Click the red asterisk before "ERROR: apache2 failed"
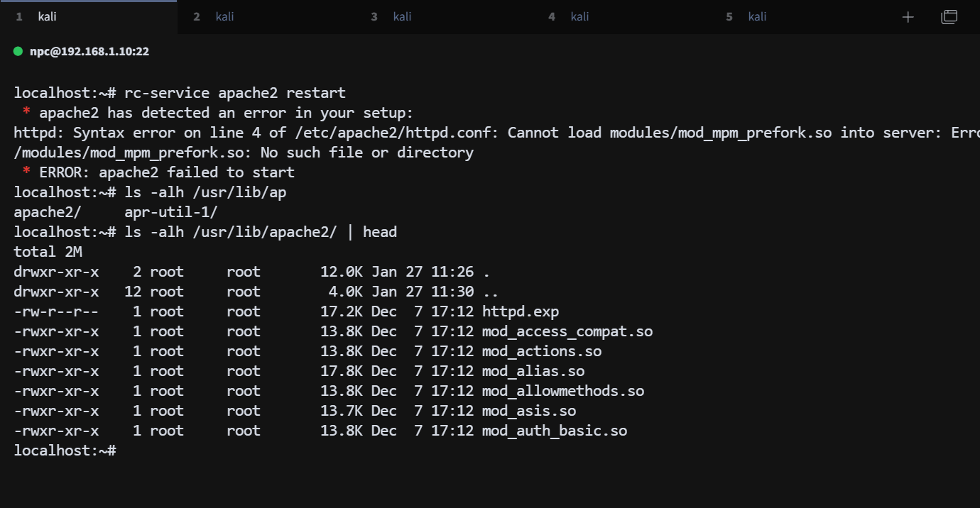Image resolution: width=980 pixels, height=508 pixels. pos(26,173)
